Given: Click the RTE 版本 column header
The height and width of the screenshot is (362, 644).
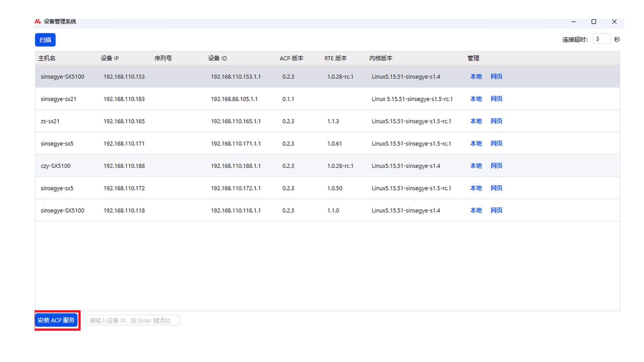Looking at the screenshot, I should point(335,58).
